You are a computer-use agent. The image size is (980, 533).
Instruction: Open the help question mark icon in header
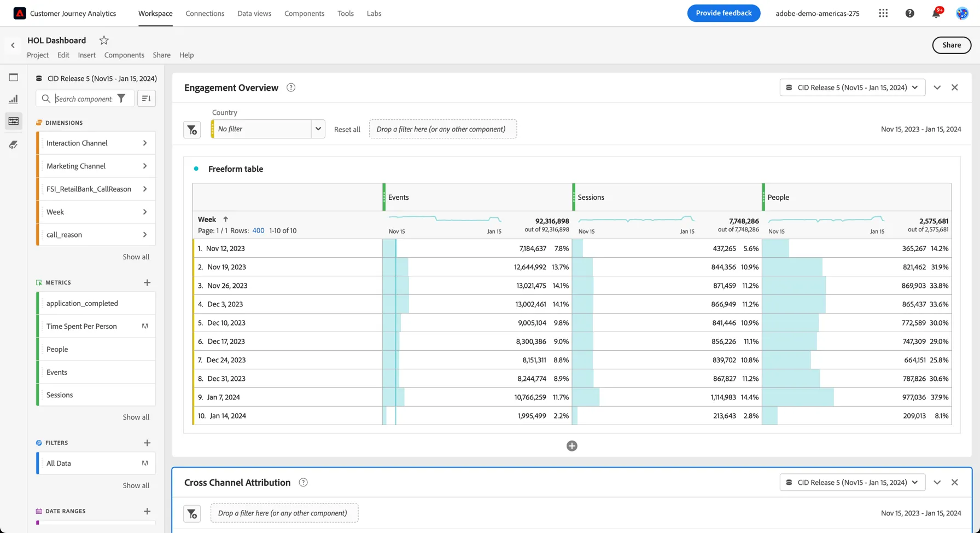click(909, 13)
